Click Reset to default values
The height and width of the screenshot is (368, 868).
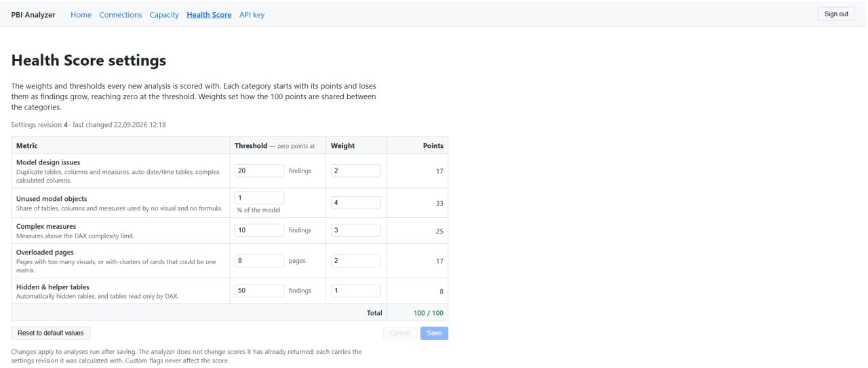[x=51, y=333]
